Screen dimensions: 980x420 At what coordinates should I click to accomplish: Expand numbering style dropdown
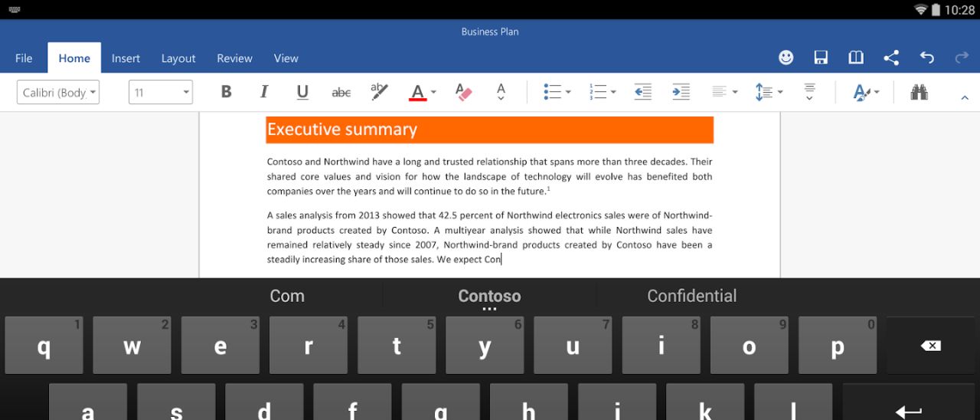click(613, 92)
